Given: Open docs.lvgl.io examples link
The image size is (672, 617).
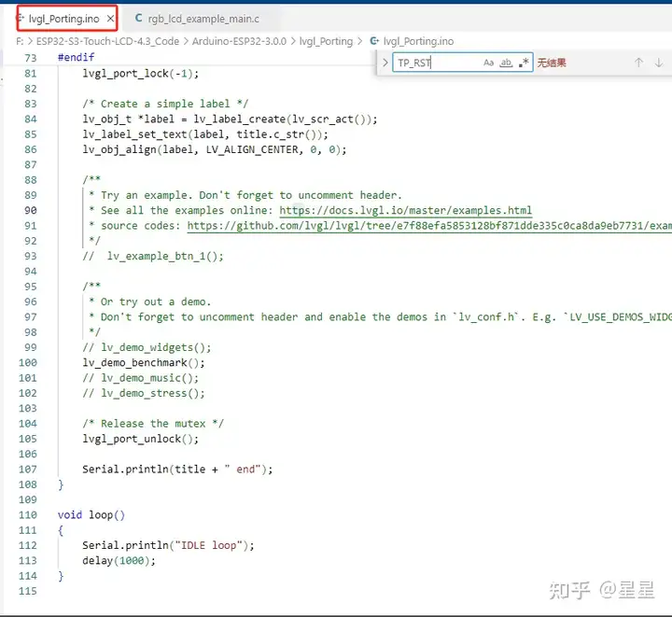Looking at the screenshot, I should [x=405, y=210].
